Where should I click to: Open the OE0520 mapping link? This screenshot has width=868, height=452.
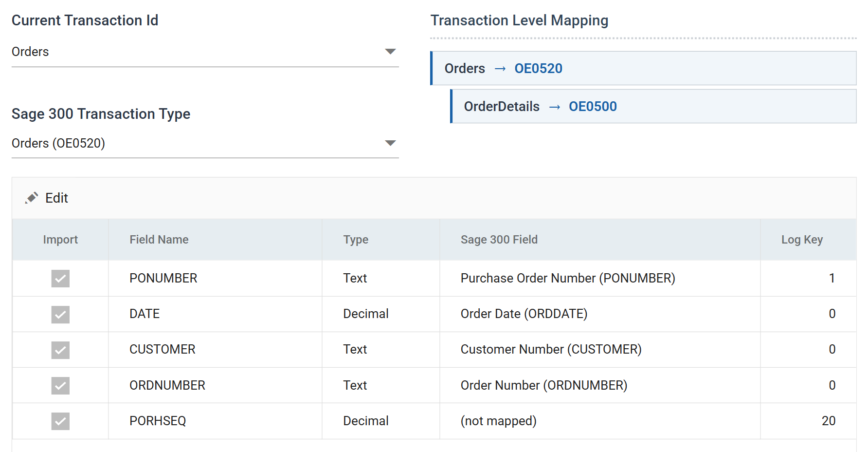pos(538,68)
